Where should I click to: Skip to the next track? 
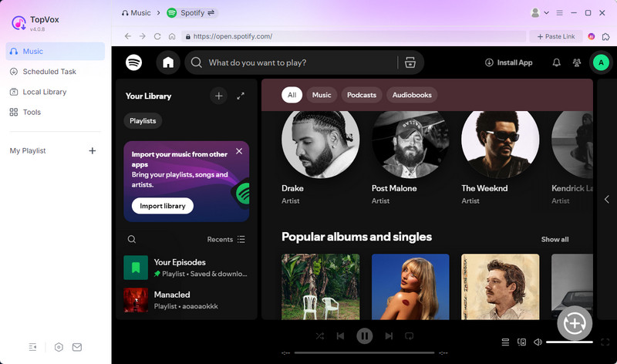point(389,336)
